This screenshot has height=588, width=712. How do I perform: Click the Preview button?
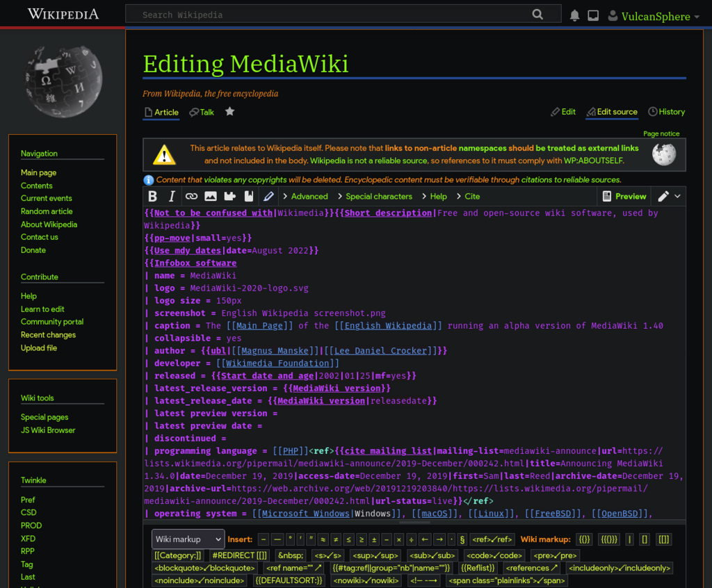pos(624,196)
